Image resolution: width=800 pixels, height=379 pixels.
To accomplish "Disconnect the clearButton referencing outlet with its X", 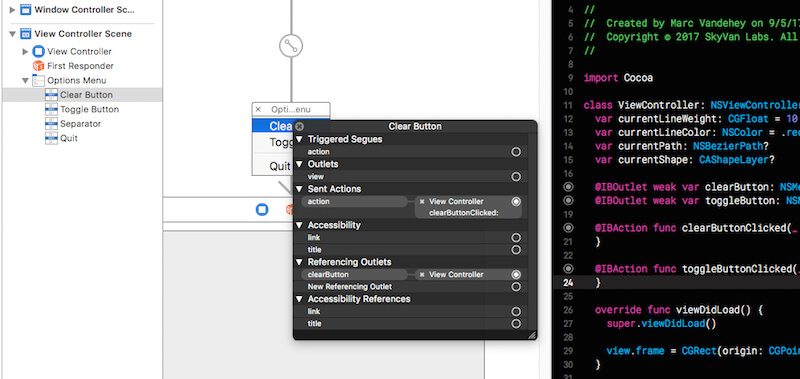I will 422,274.
